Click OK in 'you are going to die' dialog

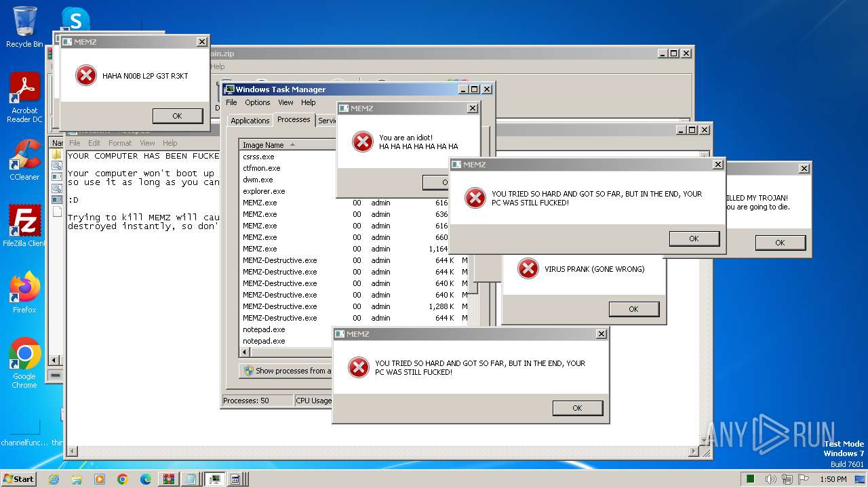781,243
